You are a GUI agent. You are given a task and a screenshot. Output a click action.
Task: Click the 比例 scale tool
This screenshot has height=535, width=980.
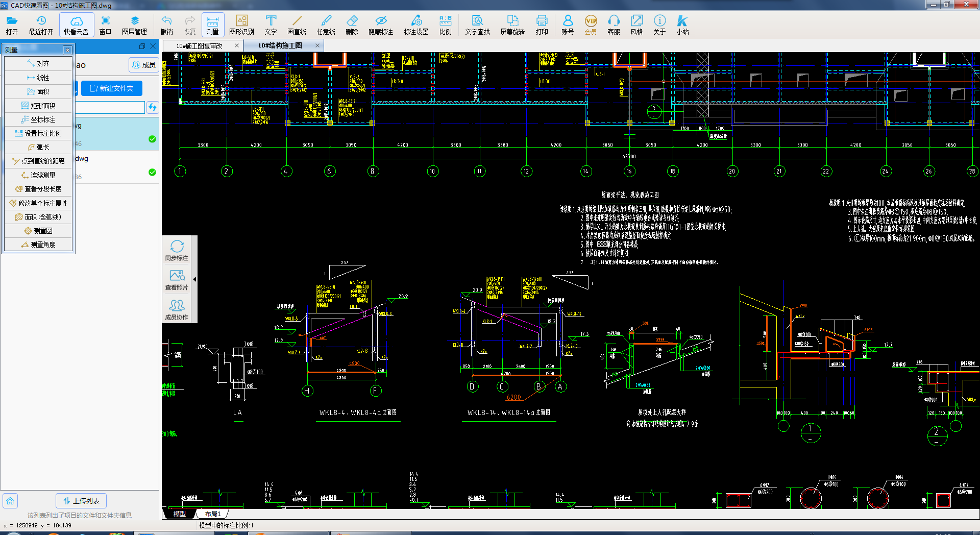(445, 25)
